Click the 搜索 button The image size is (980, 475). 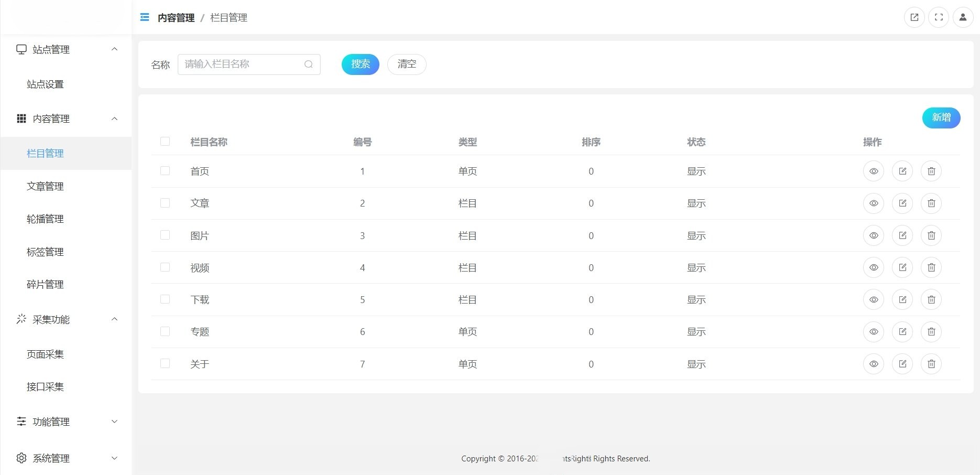coord(361,64)
